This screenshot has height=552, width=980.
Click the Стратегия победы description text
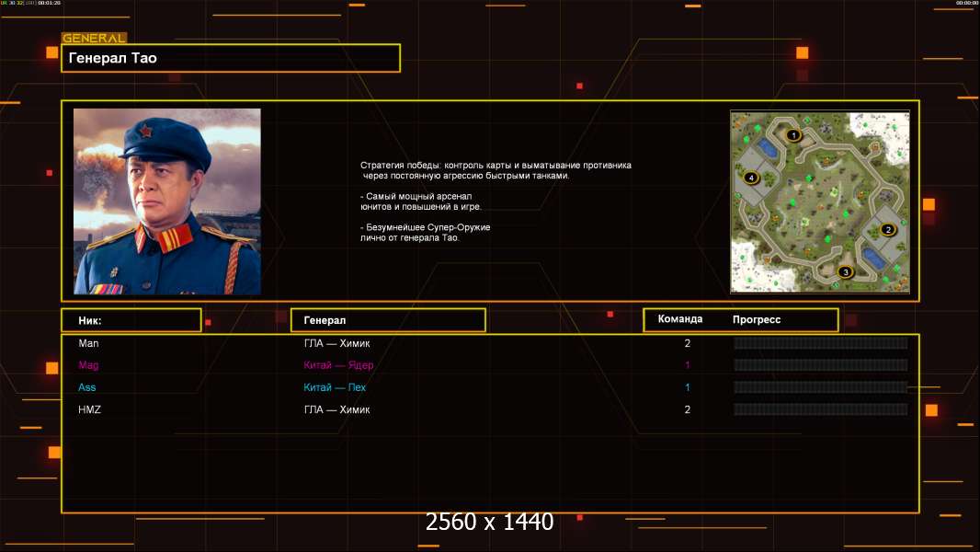pyautogui.click(x=496, y=170)
